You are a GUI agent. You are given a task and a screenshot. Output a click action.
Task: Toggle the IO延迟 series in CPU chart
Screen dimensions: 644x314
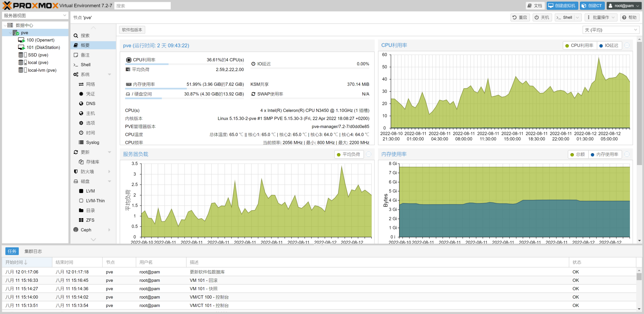click(609, 46)
